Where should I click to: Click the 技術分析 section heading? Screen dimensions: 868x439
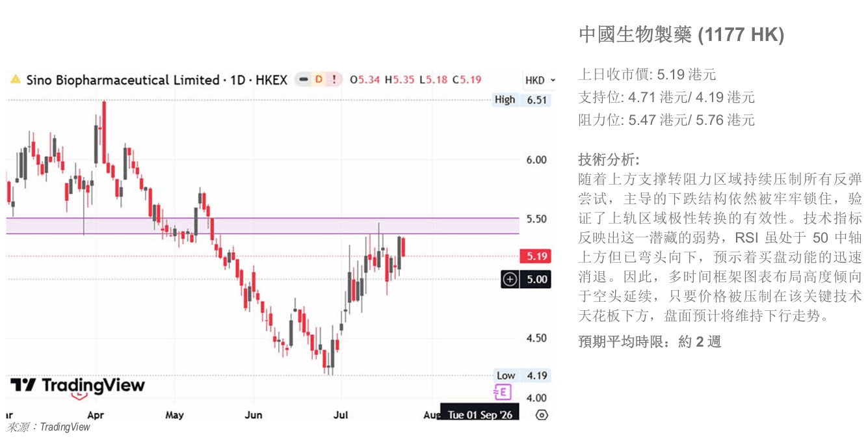click(609, 159)
